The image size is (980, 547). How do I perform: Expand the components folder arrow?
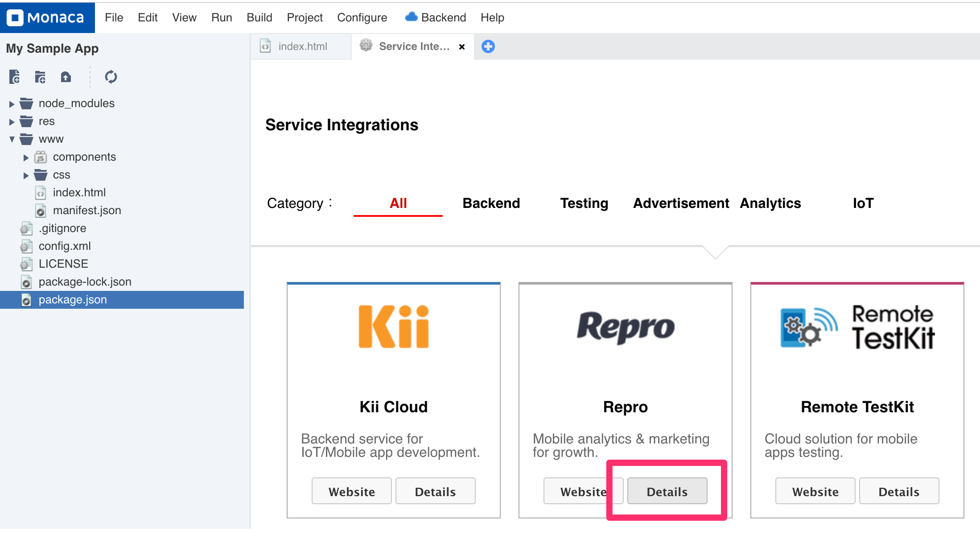pos(26,157)
